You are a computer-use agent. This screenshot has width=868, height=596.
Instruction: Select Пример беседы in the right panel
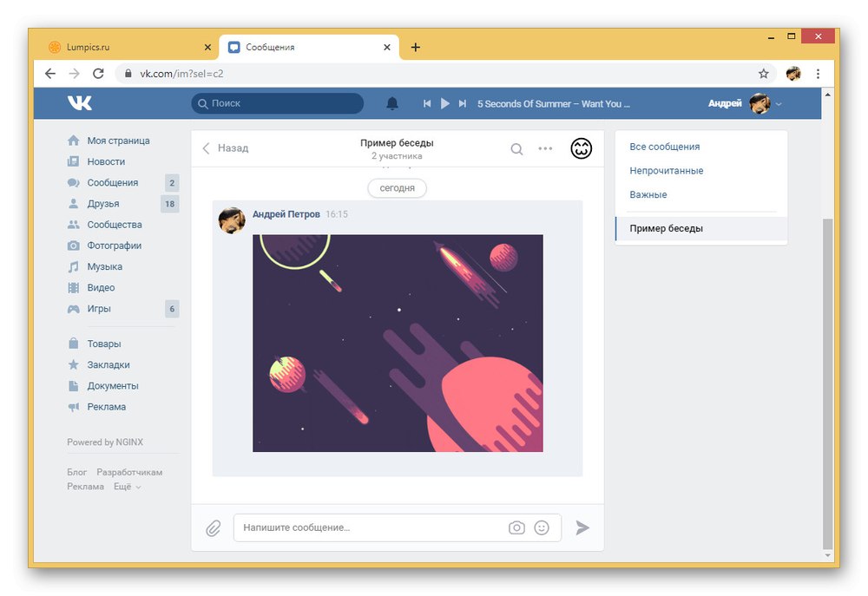click(700, 228)
